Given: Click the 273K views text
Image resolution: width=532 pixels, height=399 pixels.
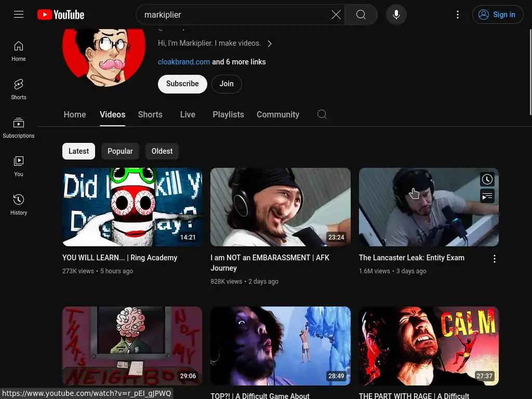Looking at the screenshot, I should pos(78,271).
